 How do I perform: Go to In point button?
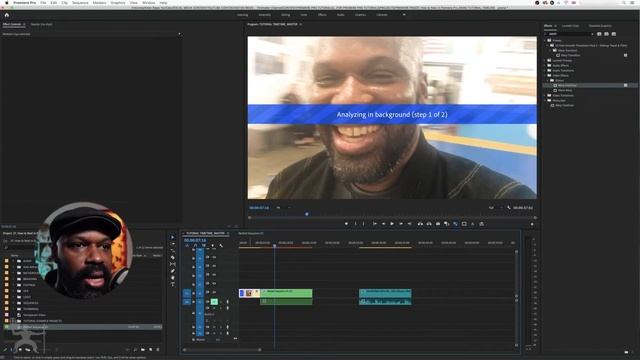[x=374, y=224]
